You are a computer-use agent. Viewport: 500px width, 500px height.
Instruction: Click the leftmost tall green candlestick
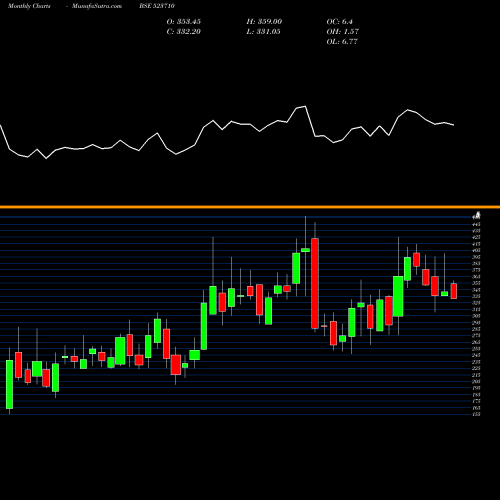pos(9,384)
